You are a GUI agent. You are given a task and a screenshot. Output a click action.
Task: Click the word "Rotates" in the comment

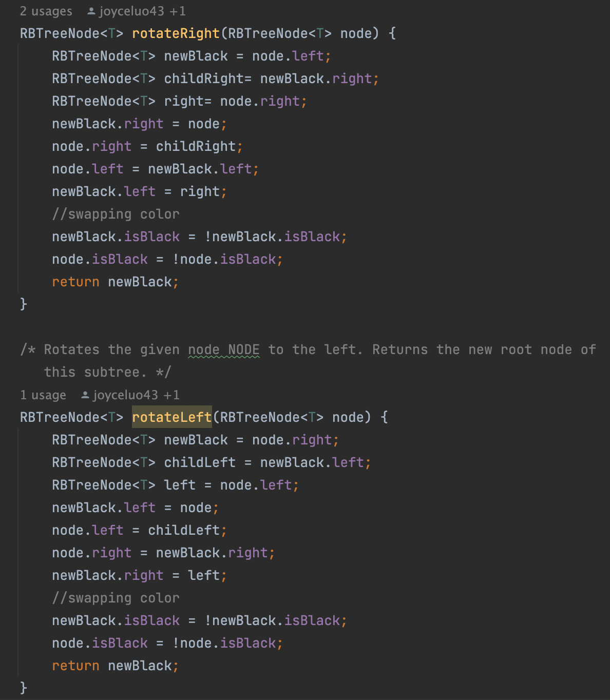71,350
